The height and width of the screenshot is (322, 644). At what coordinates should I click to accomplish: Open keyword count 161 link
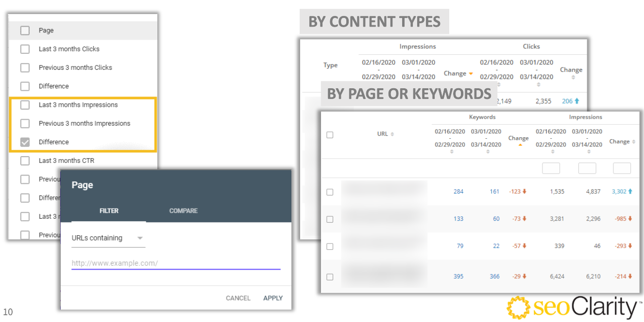[x=494, y=192]
